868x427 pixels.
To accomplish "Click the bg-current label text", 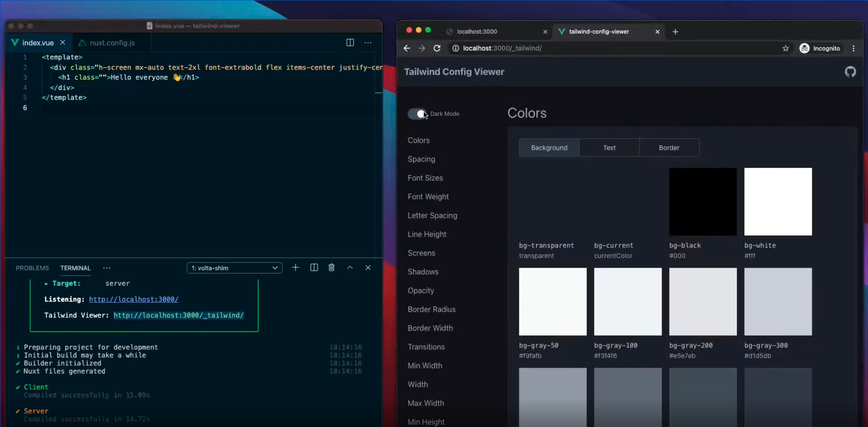I will click(x=614, y=246).
